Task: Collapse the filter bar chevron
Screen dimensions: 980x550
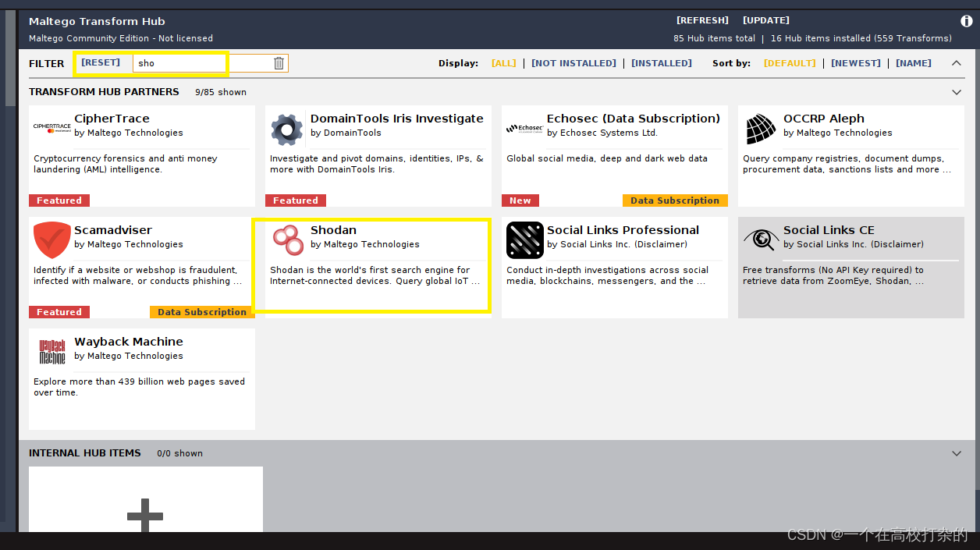Action: coord(957,63)
